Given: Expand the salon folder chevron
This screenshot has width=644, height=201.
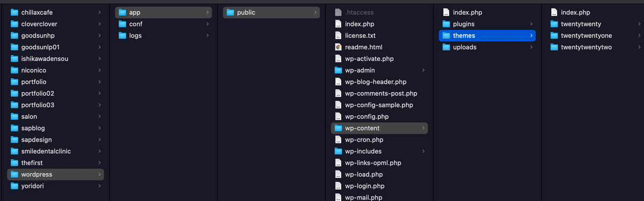Looking at the screenshot, I should 100,116.
